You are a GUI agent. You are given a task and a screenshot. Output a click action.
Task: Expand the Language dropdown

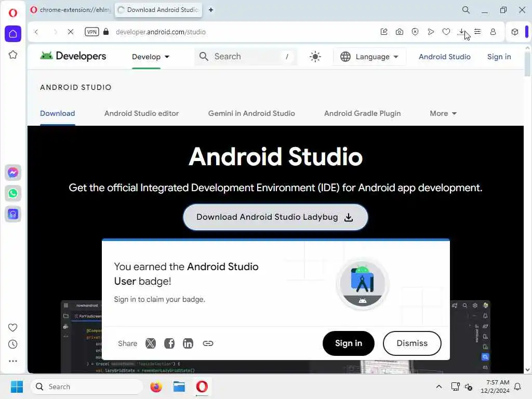coord(369,57)
